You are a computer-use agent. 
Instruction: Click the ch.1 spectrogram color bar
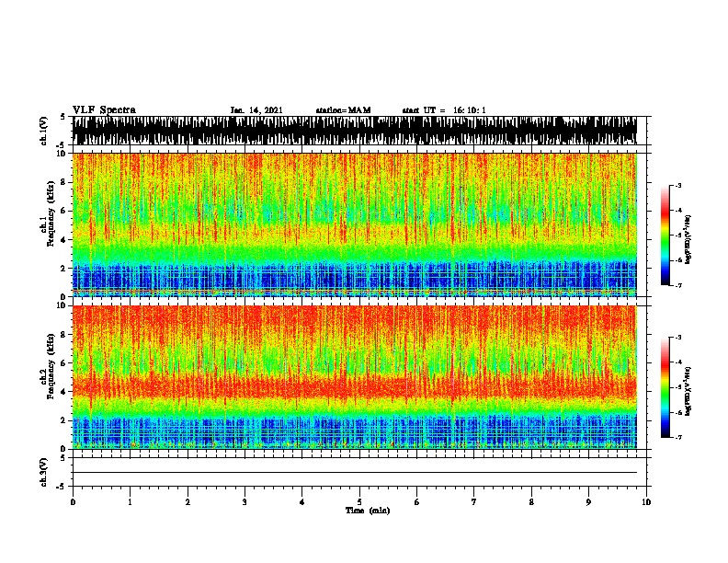tap(665, 236)
